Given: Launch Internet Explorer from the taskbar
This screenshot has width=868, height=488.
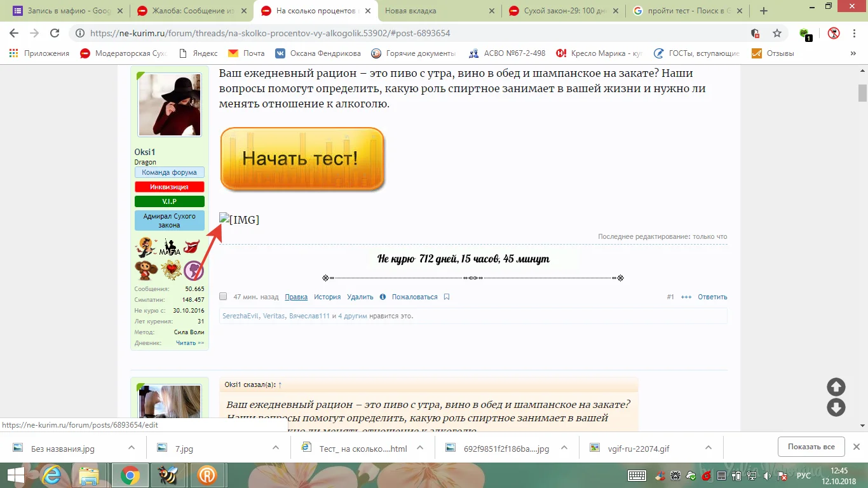Looking at the screenshot, I should click(x=52, y=475).
